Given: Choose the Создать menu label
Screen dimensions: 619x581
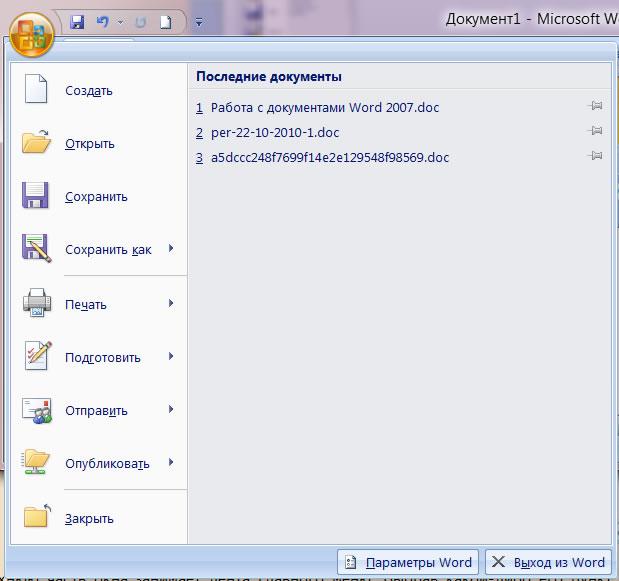Looking at the screenshot, I should pyautogui.click(x=89, y=91).
